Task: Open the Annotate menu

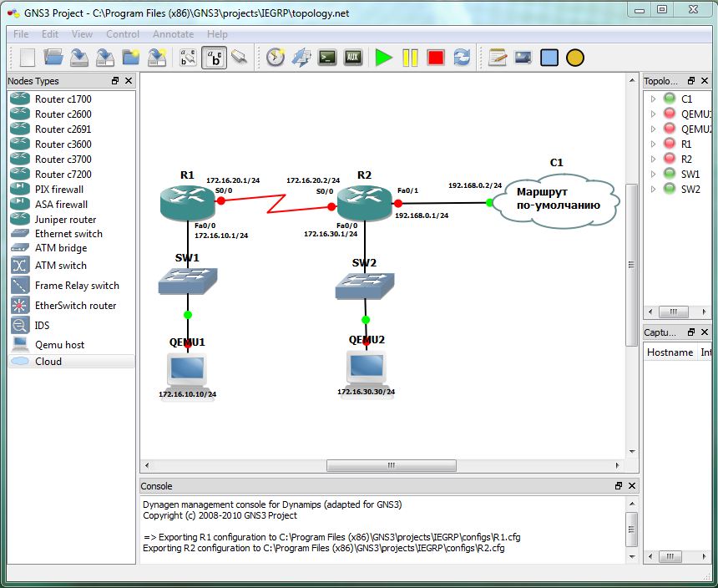Action: pos(173,34)
